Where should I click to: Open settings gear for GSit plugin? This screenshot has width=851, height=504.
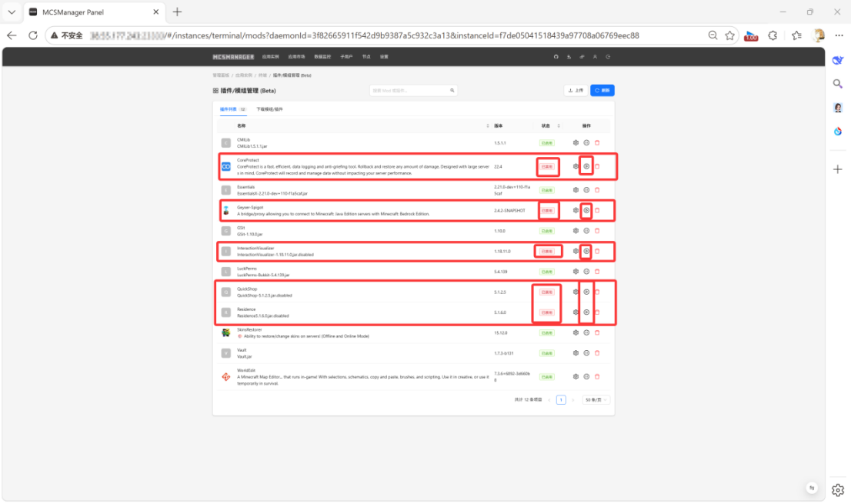(576, 231)
